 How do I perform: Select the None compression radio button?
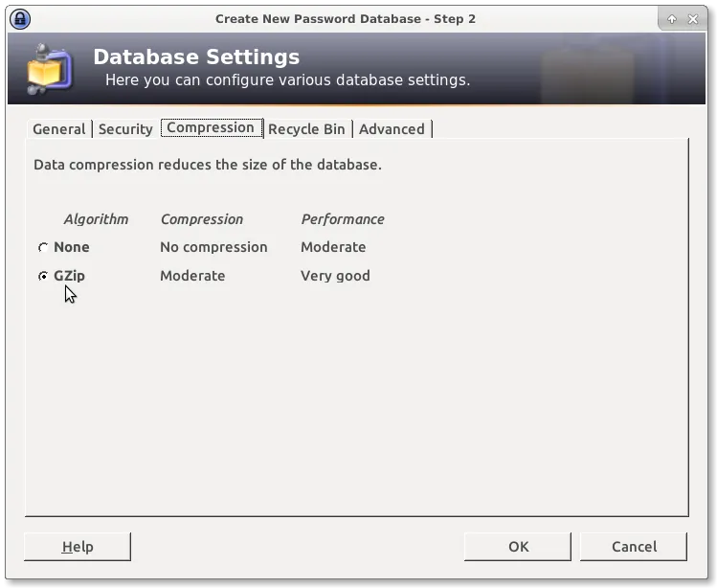(43, 247)
